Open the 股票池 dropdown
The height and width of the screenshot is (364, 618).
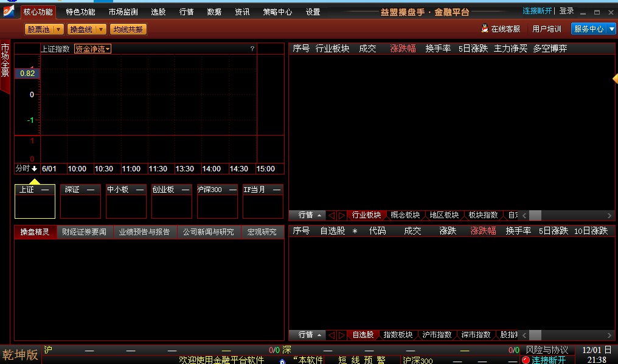(59, 28)
